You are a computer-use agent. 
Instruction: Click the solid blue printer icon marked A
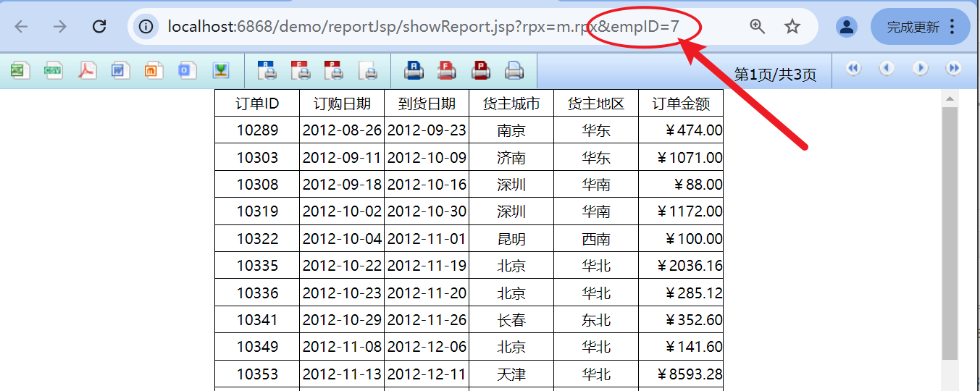pos(414,70)
